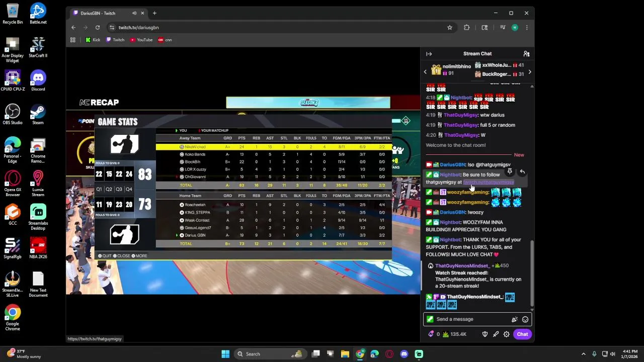Open the Kick bookmark

[x=93, y=40]
